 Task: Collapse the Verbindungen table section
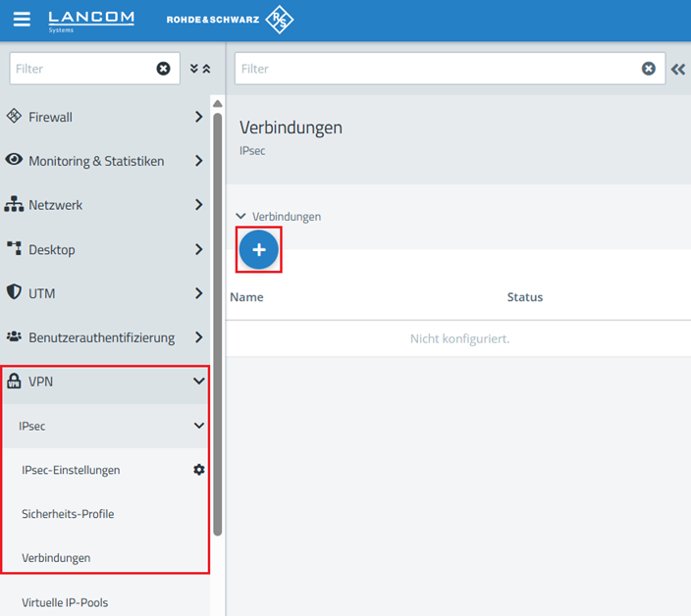241,217
